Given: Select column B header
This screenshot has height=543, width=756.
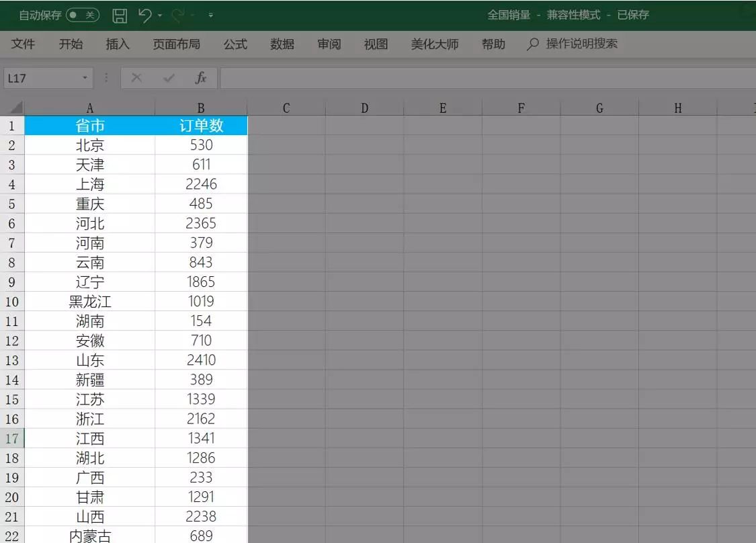Looking at the screenshot, I should click(x=200, y=107).
